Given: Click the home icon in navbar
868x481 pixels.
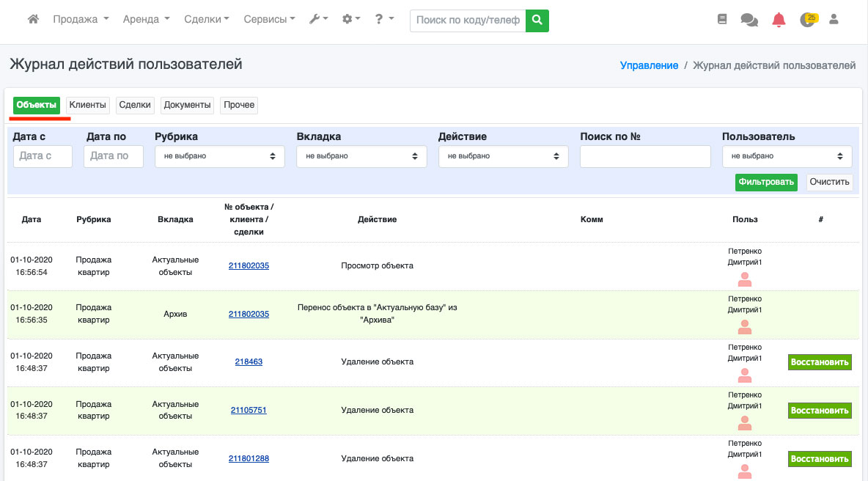Looking at the screenshot, I should coord(33,20).
